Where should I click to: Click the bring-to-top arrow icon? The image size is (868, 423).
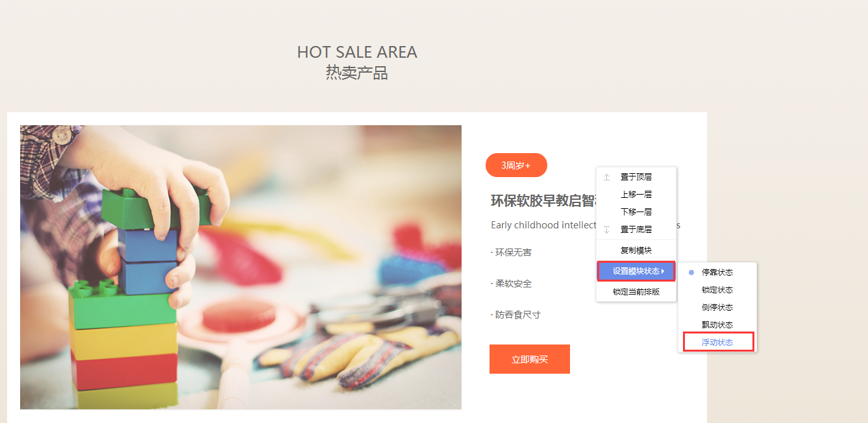(607, 176)
